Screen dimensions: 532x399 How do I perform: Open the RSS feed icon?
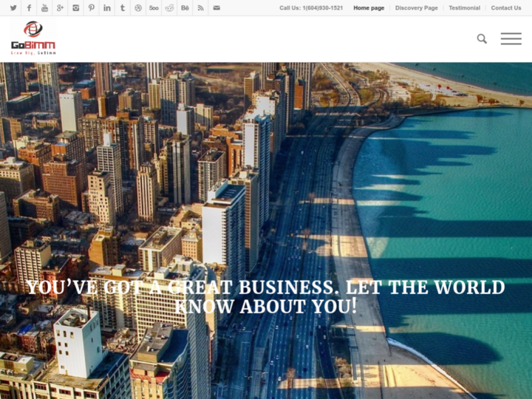200,8
